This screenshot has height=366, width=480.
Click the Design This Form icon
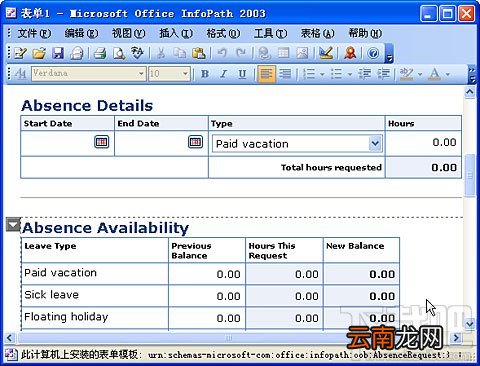(x=326, y=53)
